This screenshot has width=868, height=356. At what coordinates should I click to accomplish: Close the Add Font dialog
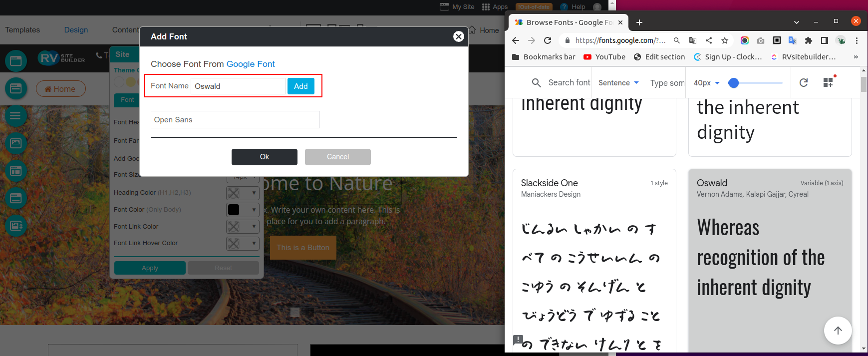[x=458, y=36]
